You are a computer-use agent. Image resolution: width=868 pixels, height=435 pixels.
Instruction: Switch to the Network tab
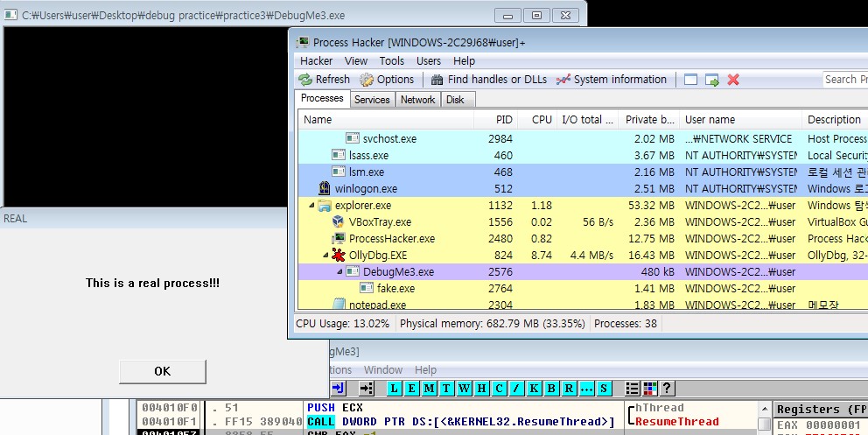(x=418, y=100)
